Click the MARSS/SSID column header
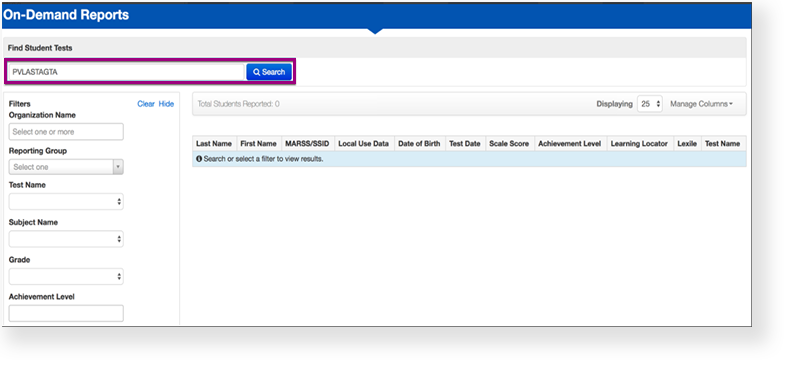Viewport: 796px width, 374px height. (x=307, y=144)
